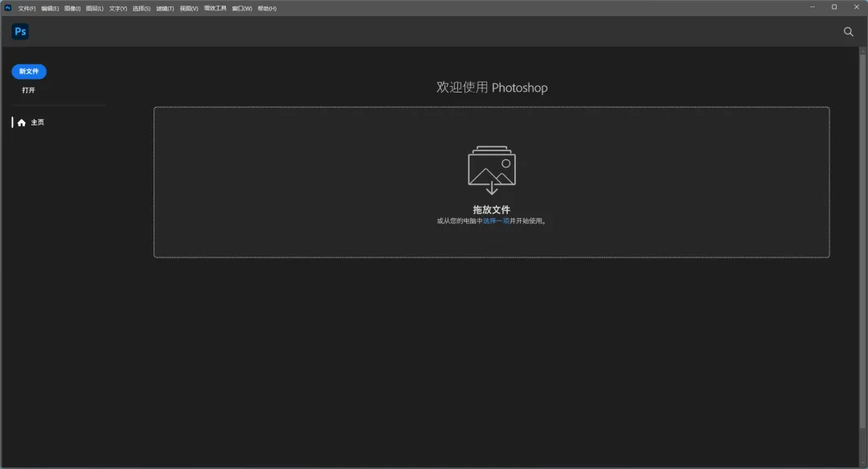This screenshot has width=868, height=469.
Task: Open the 帮助(H) menu
Action: point(267,8)
